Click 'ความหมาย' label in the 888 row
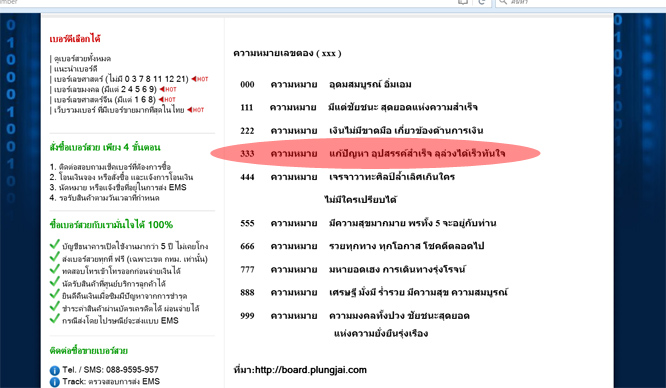The height and width of the screenshot is (388, 666). point(294,292)
